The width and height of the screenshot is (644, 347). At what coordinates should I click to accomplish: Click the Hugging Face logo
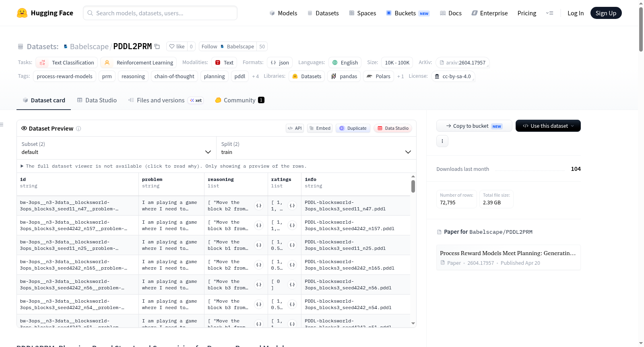(x=45, y=13)
